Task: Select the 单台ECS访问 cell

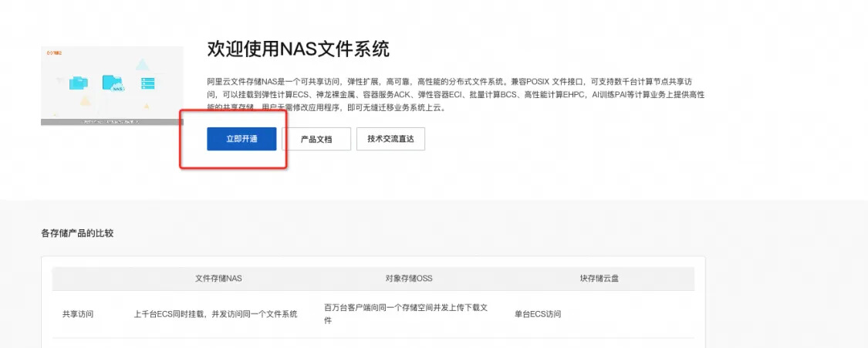Action: [538, 314]
